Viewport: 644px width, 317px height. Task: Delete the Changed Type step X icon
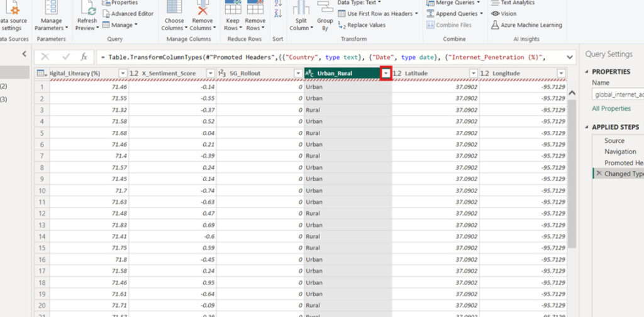[599, 174]
